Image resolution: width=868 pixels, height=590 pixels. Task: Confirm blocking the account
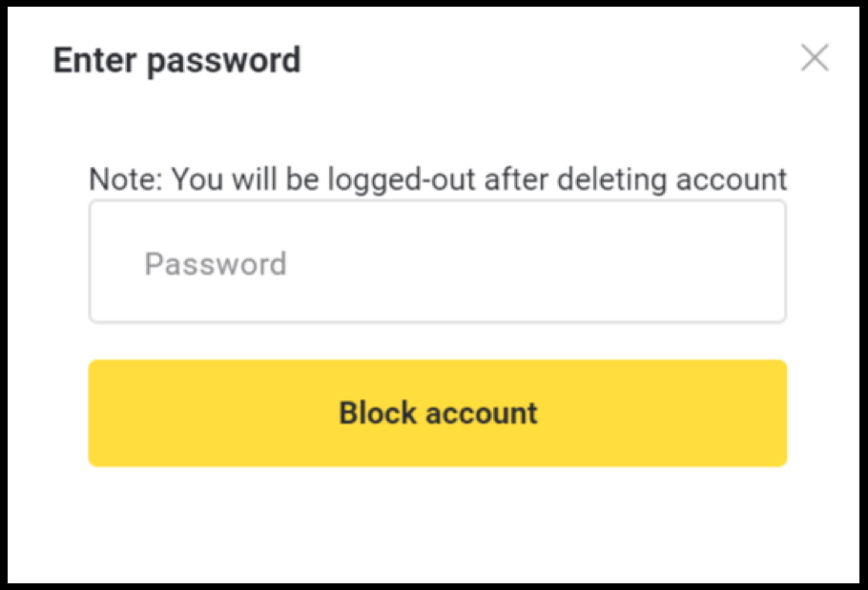click(437, 413)
